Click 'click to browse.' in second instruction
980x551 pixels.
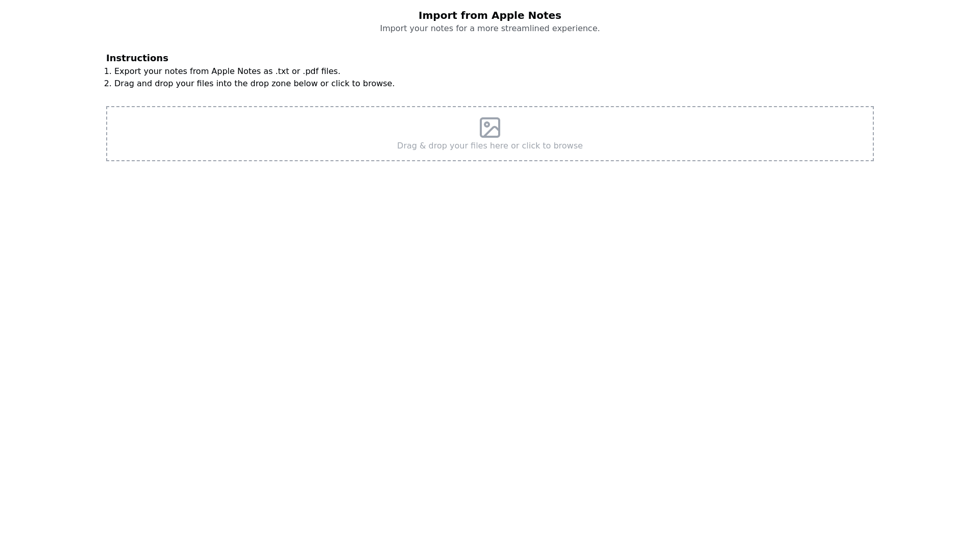coord(362,84)
